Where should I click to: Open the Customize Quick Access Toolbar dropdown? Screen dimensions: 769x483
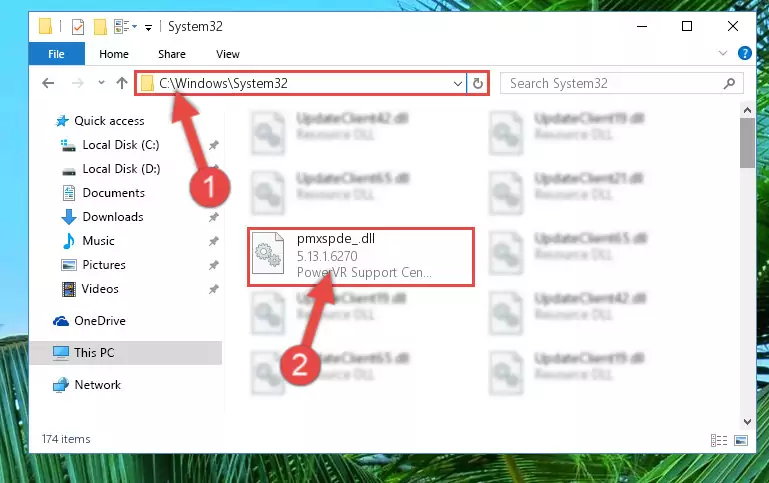coord(148,27)
